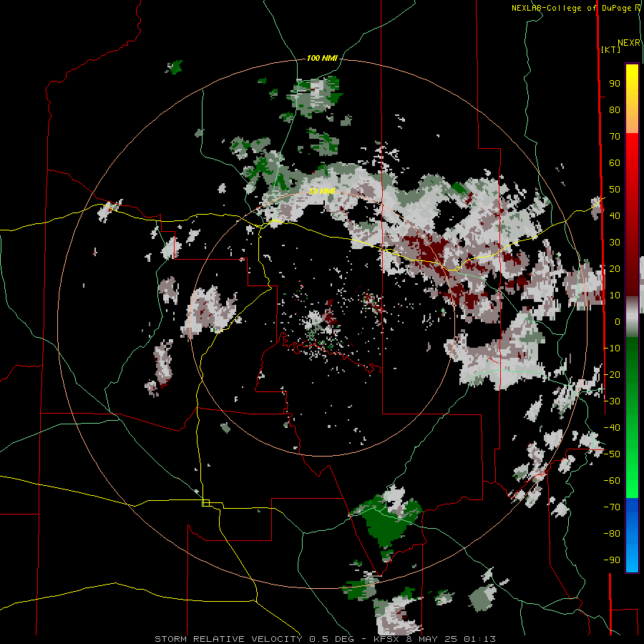The height and width of the screenshot is (644, 644).
Task: Click the 80 value on velocity scale
Action: [615, 109]
